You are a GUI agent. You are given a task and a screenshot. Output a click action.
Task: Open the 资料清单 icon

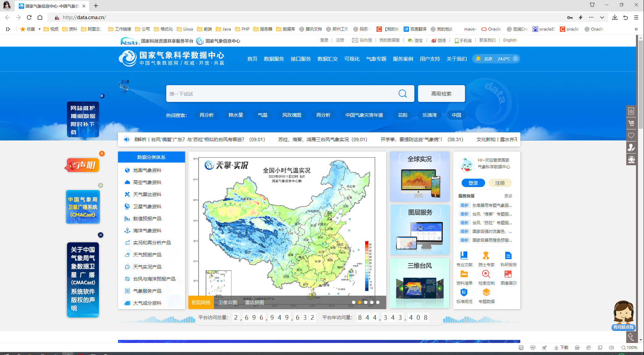click(464, 274)
